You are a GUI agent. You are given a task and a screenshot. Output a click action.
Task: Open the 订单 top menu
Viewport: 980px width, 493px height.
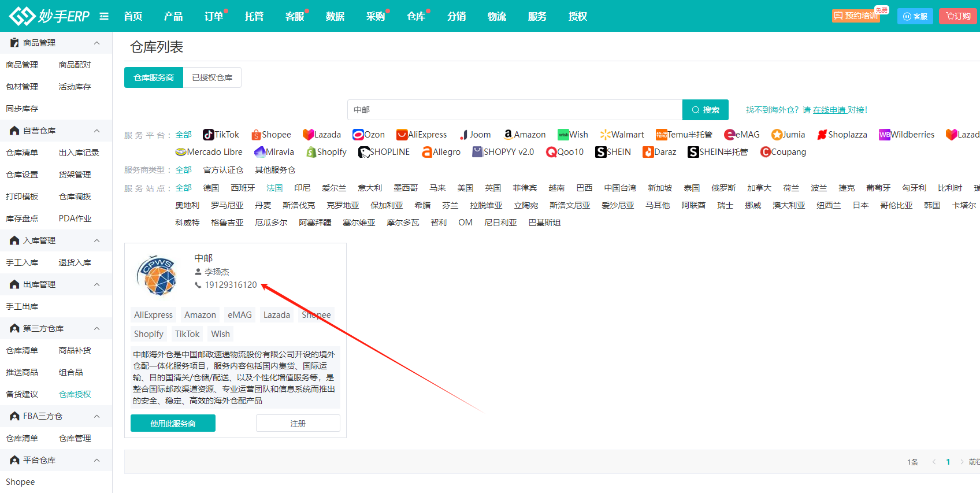(x=214, y=16)
